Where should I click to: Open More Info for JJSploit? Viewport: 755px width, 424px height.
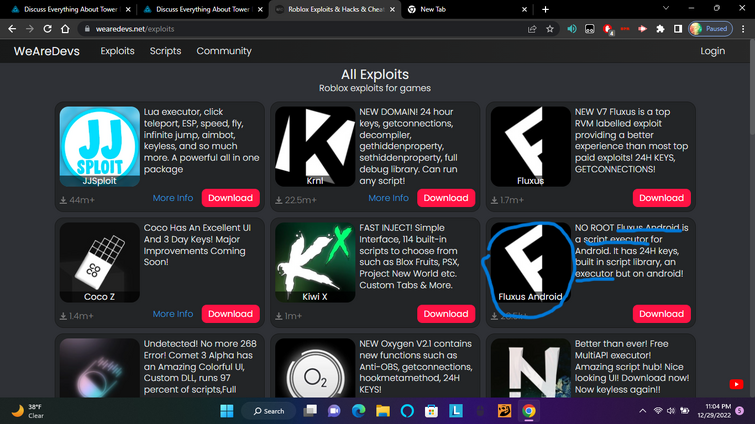pyautogui.click(x=173, y=198)
